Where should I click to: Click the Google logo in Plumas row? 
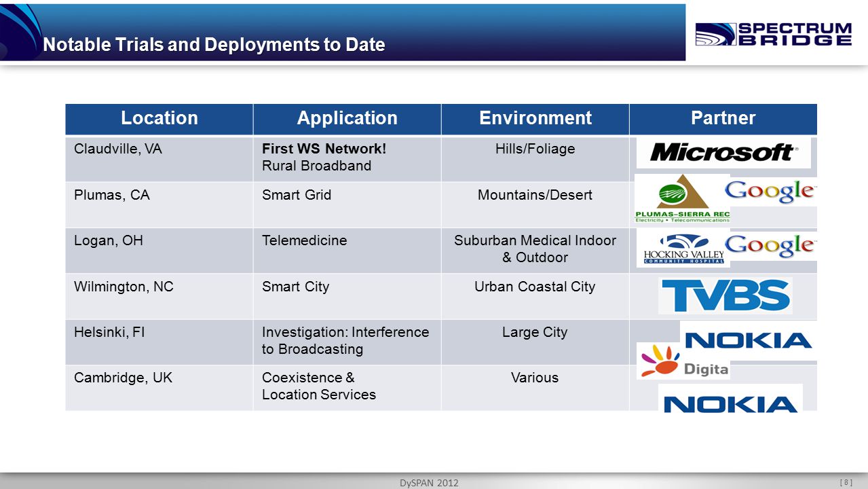pyautogui.click(x=771, y=192)
